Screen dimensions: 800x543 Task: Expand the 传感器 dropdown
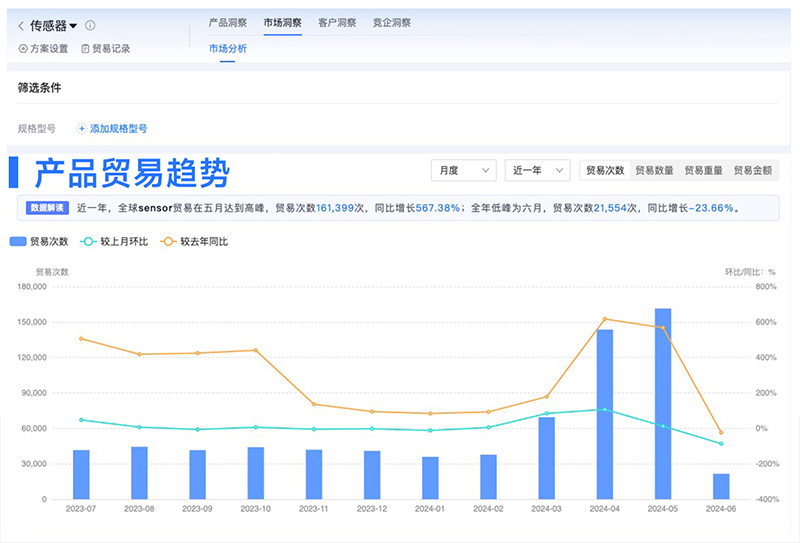74,26
